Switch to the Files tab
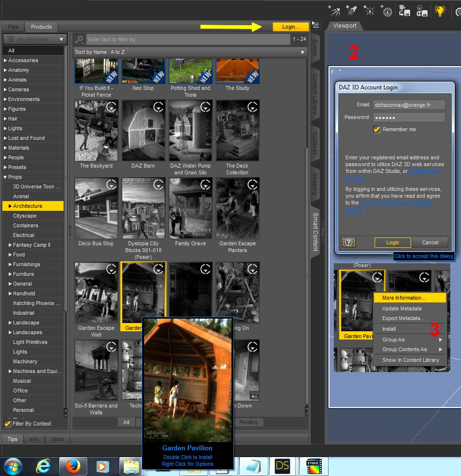This screenshot has width=461, height=476. coord(13,27)
